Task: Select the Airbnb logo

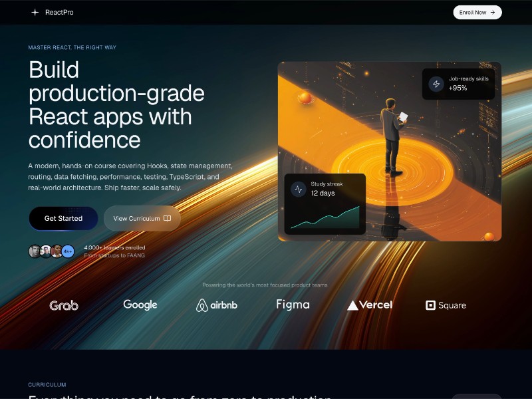Action: [217, 305]
